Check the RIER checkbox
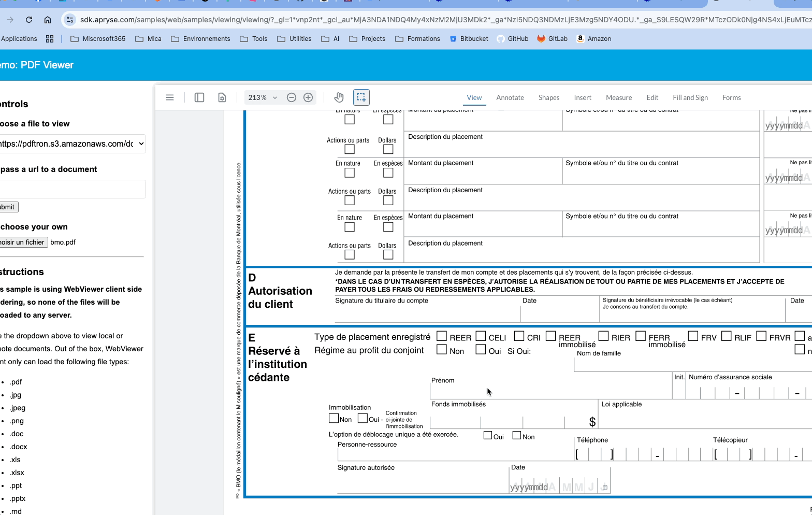 coord(603,336)
